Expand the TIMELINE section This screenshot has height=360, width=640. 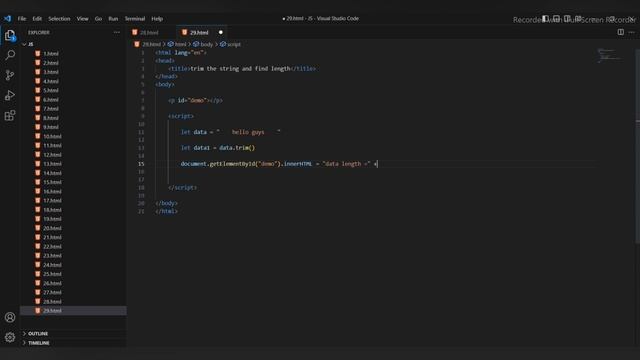point(39,343)
